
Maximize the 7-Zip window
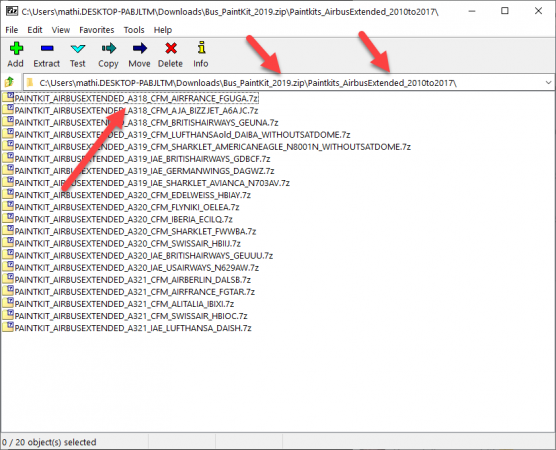click(x=505, y=11)
